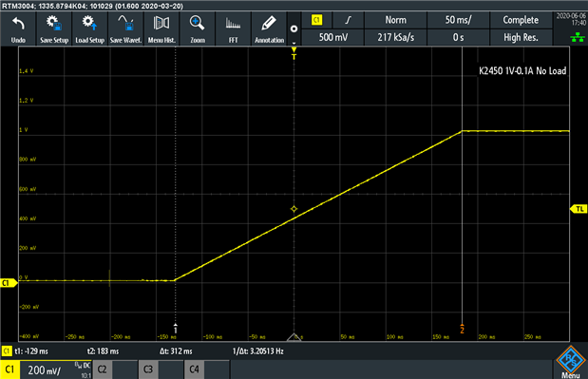Click the Complete acquisition status button

point(521,20)
